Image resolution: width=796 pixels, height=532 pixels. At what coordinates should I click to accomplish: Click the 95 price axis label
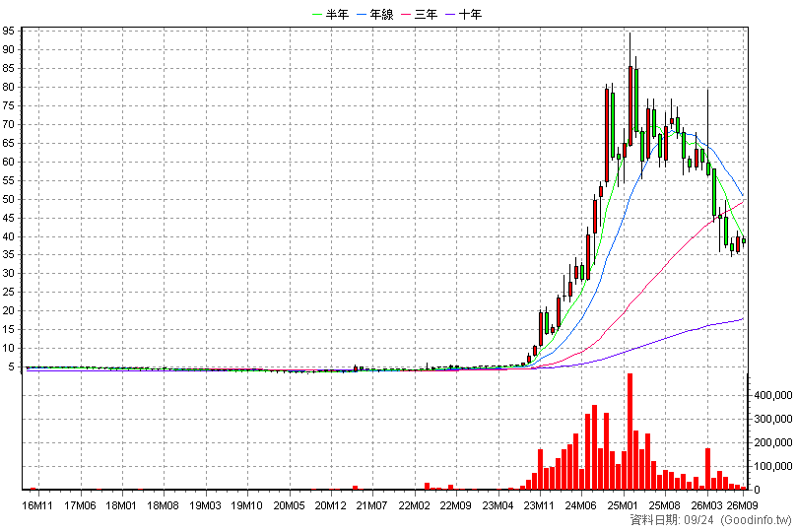pyautogui.click(x=9, y=32)
